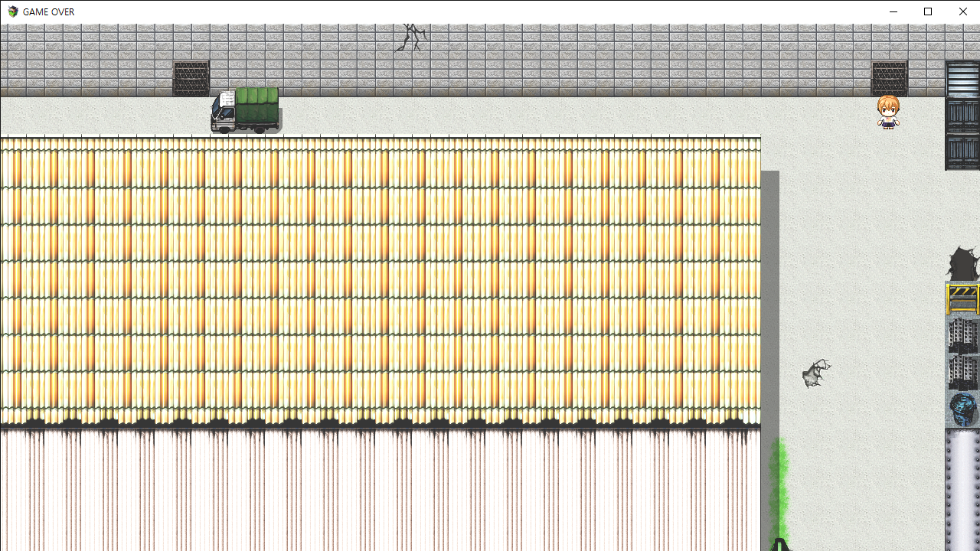Click the orange-haired character sprite

click(888, 112)
